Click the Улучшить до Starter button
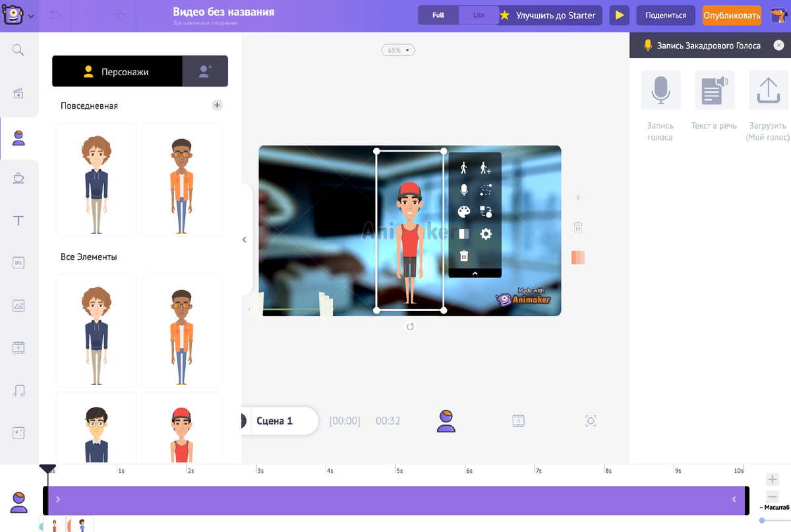 click(550, 15)
